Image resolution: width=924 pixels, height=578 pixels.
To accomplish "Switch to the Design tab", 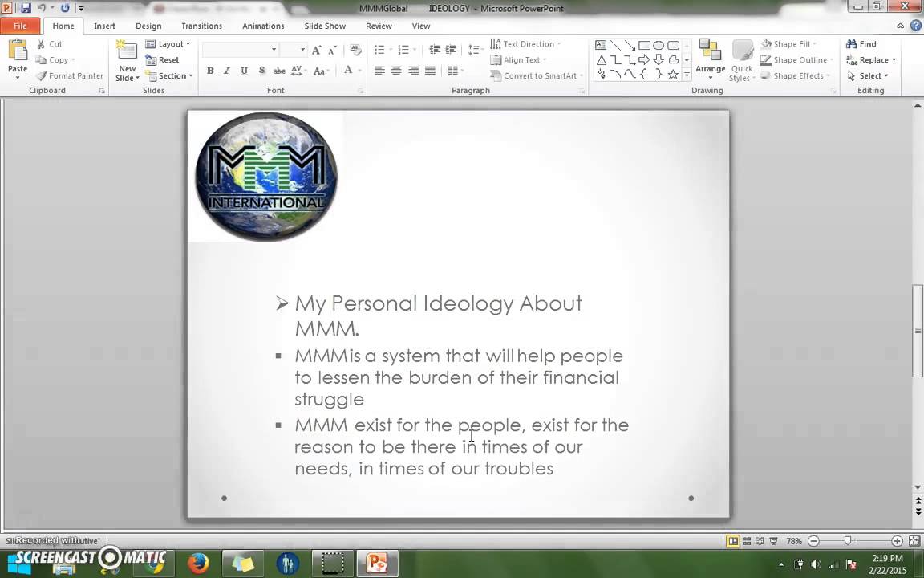I will pos(148,26).
